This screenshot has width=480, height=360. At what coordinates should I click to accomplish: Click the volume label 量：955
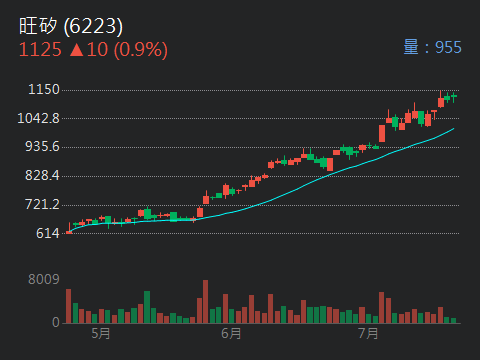click(432, 47)
